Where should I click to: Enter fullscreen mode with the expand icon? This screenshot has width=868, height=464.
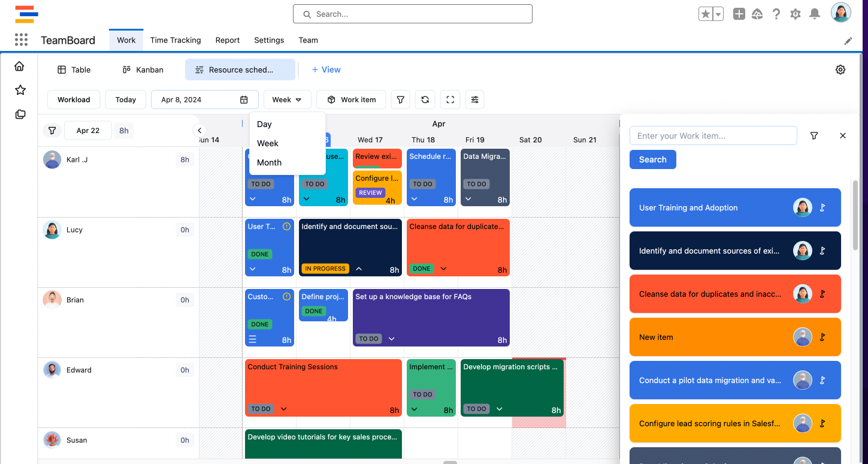pos(450,100)
